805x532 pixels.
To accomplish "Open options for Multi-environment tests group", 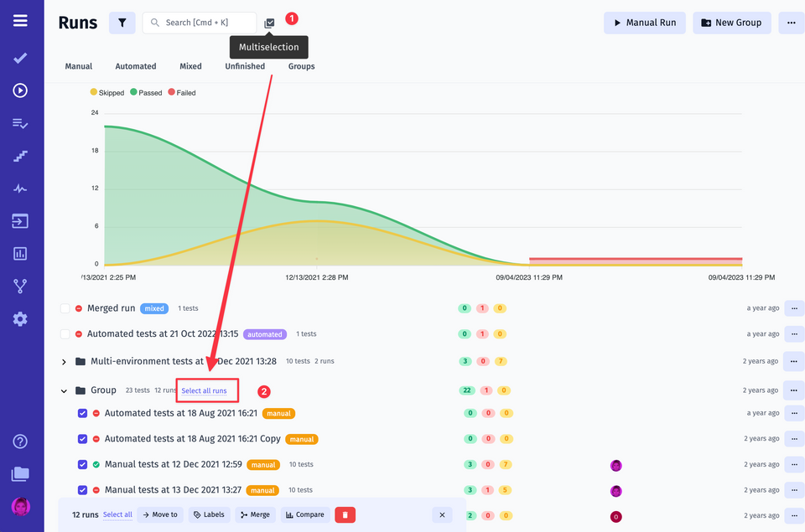I will tap(794, 361).
